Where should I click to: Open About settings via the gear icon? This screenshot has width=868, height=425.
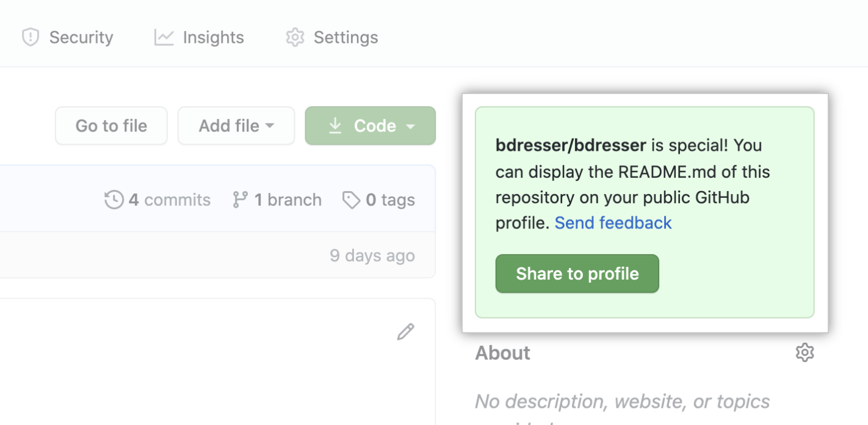pos(805,352)
